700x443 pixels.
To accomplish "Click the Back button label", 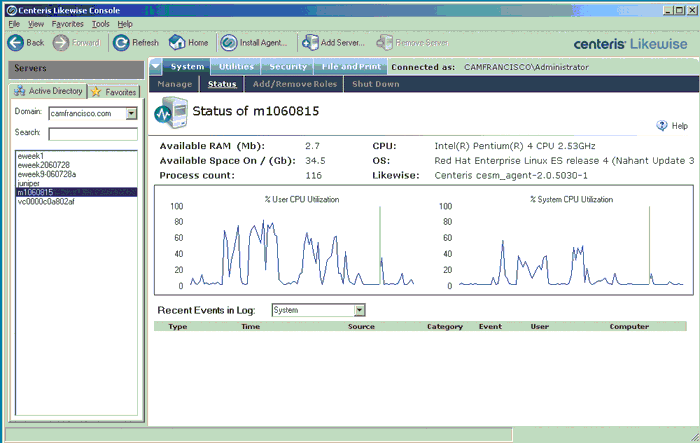I will click(x=35, y=43).
